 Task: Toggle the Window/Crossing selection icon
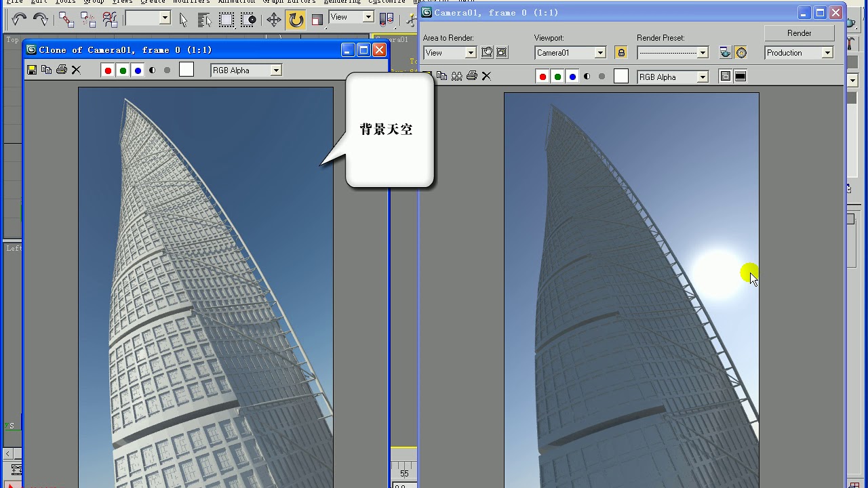click(249, 20)
